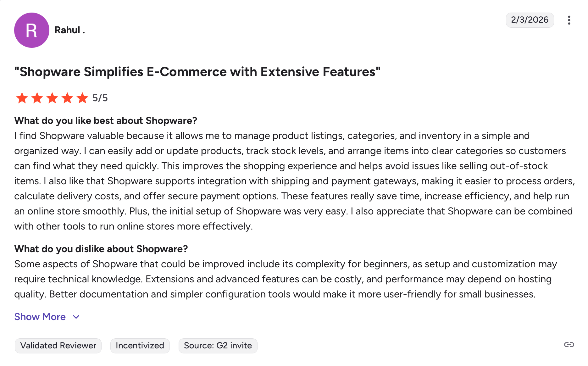The image size is (588, 366).
Task: Click the 2/3/2026 date badge
Action: [x=530, y=20]
